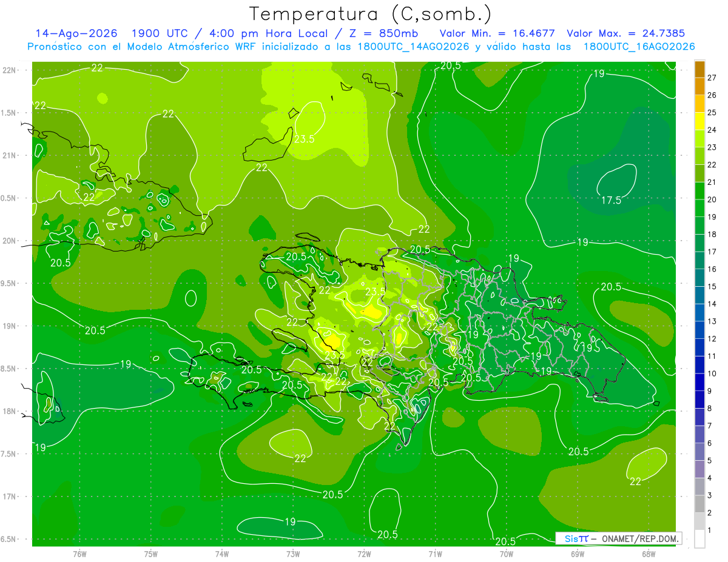The height and width of the screenshot is (562, 728).
Task: Click the '69W' longitude axis label
Action: tap(578, 554)
